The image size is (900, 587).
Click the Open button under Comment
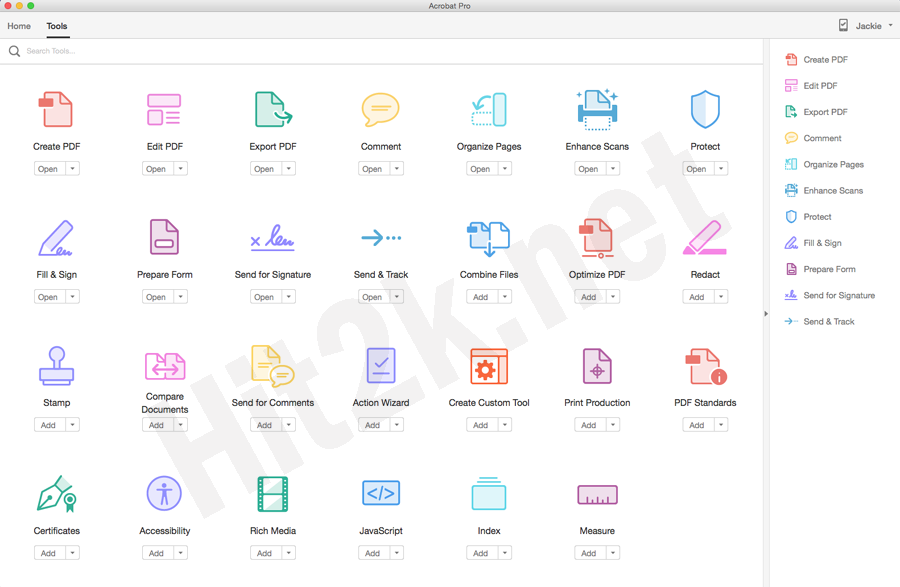[373, 169]
